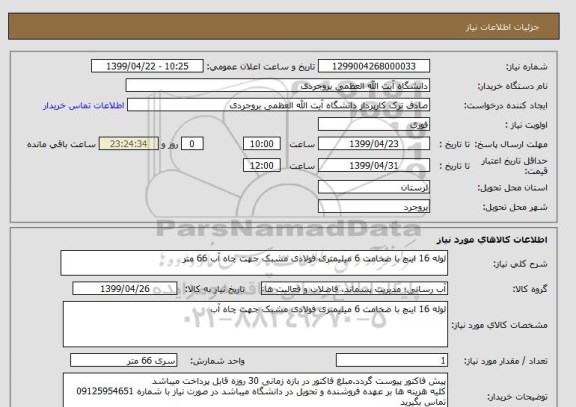Click general description box لوله 16 اینچ 66 متر
This screenshot has width=576, height=407.
pos(254,263)
